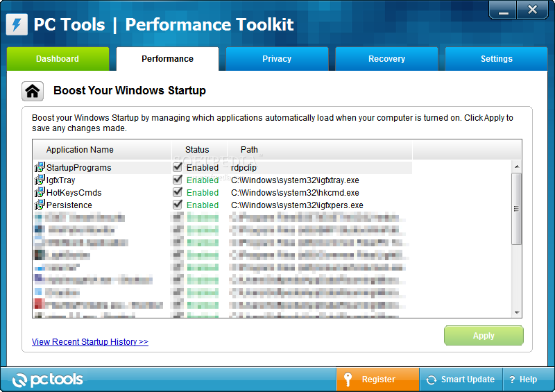Select the IgfxTray list entry

[223, 180]
